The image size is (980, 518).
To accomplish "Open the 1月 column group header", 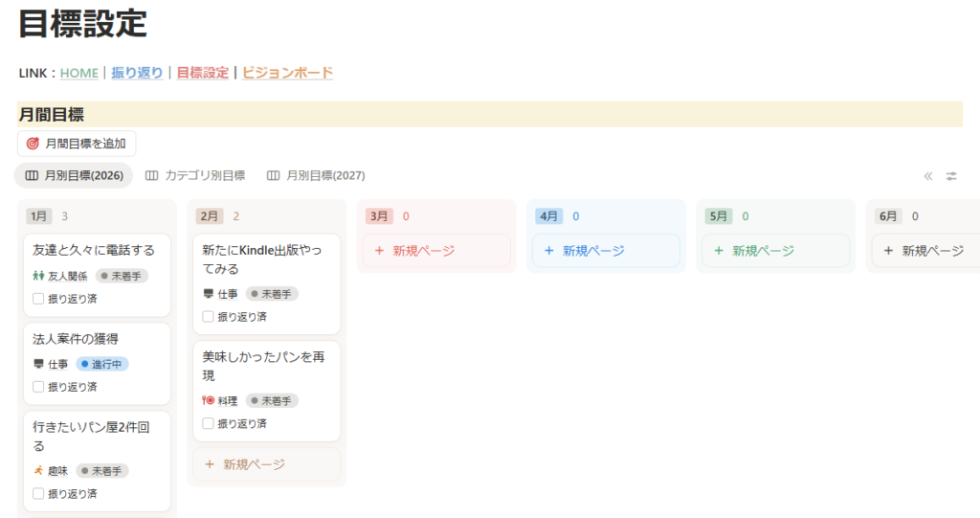I will 38,216.
